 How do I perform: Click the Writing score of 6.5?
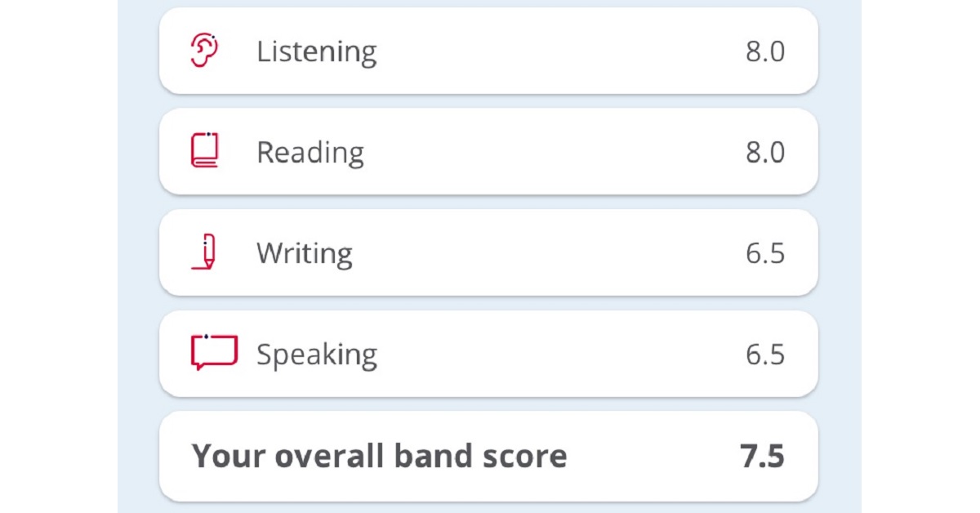(765, 253)
